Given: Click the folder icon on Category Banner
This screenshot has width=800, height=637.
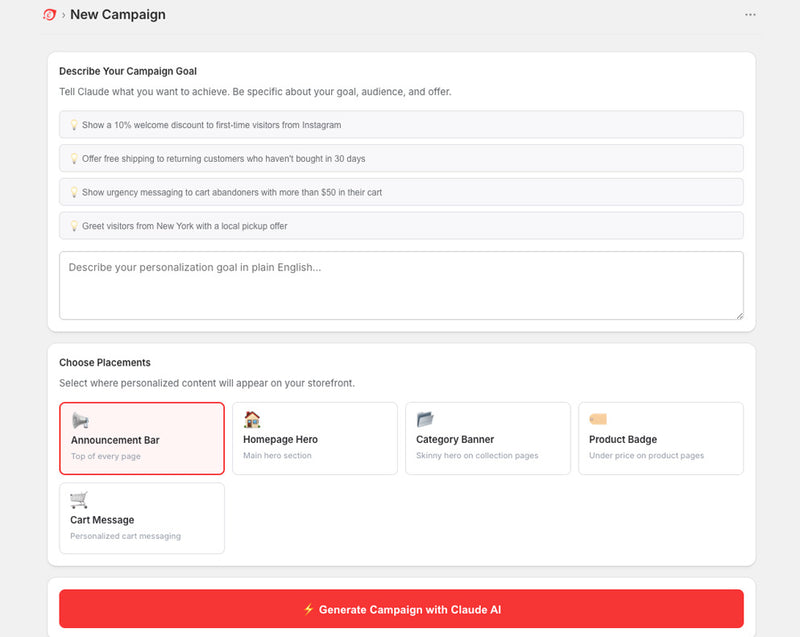Looking at the screenshot, I should (x=425, y=419).
